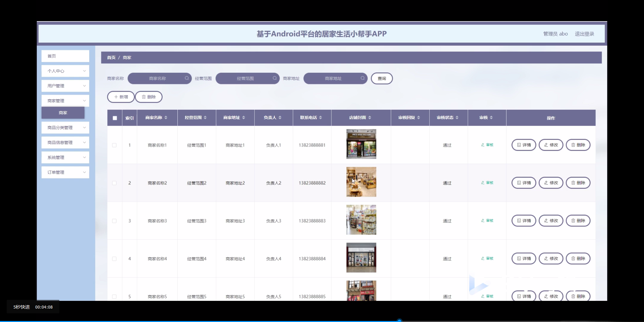Viewport: 644px width, 322px height.
Task: Expand the 用户管理 menu section
Action: [65, 86]
